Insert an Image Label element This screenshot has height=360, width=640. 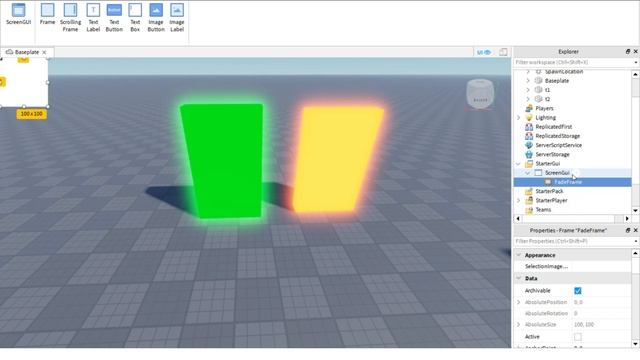click(x=177, y=18)
